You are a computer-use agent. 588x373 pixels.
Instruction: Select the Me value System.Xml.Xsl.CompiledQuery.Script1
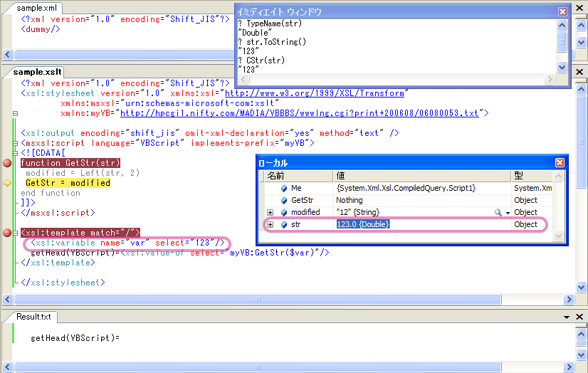(x=406, y=188)
